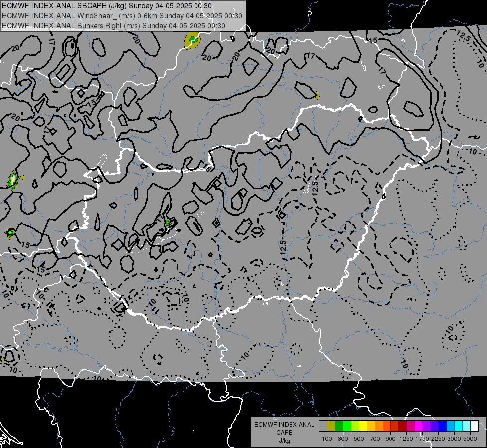487x448 pixels.
Task: Select the 1750 legend value
Action: 422,439
